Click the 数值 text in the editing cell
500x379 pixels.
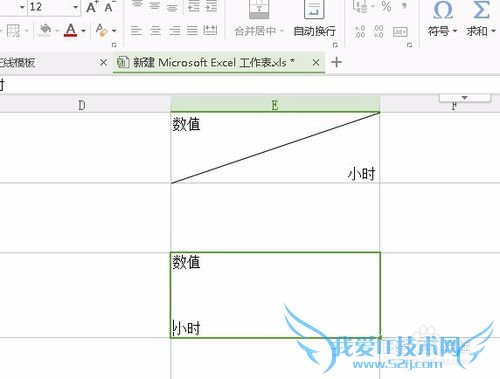[186, 262]
